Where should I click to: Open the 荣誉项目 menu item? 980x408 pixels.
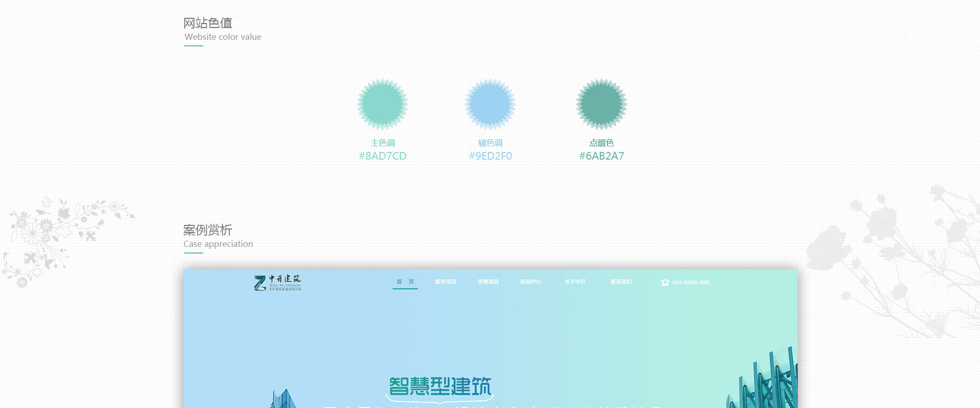point(488,282)
